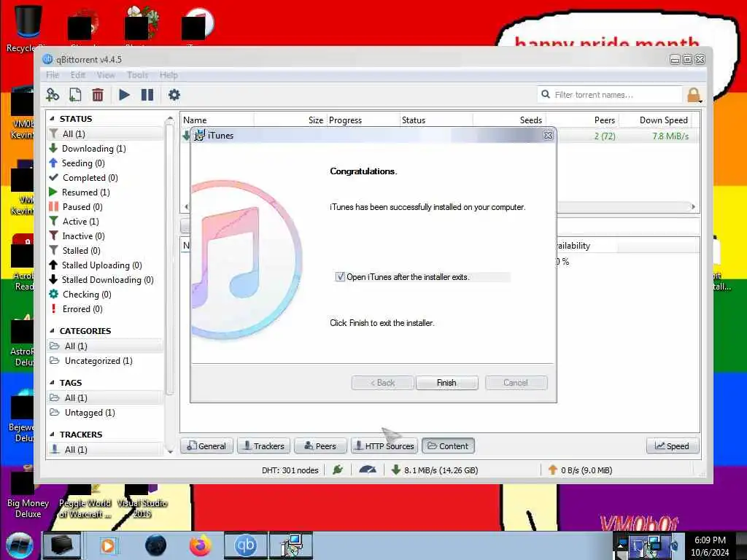Click the red Delete torrent trash icon
This screenshot has width=747, height=560.
click(x=98, y=95)
